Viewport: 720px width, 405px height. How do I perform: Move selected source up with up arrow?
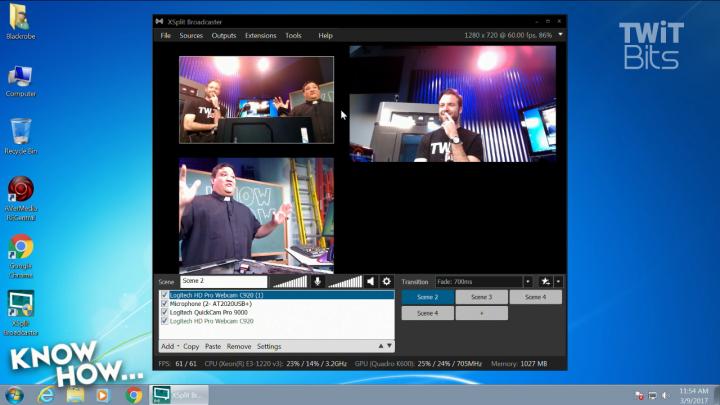coord(380,346)
